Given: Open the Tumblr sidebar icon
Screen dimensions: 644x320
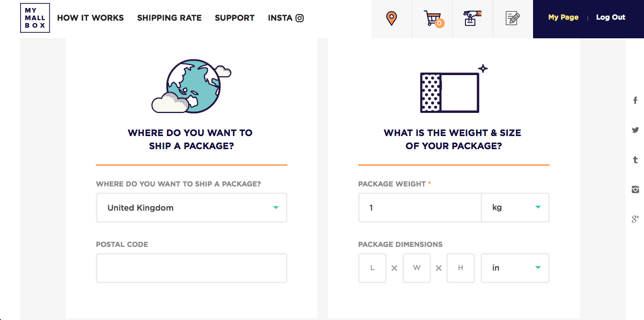Looking at the screenshot, I should (x=635, y=160).
